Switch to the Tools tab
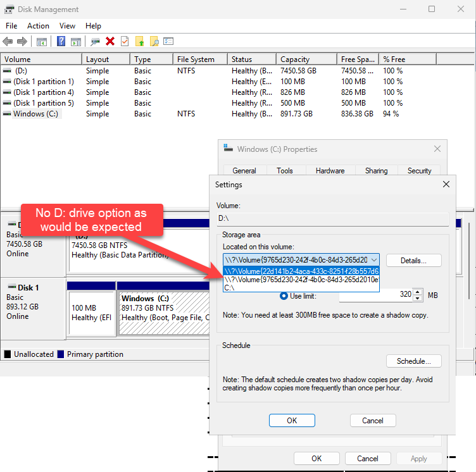 coord(285,171)
